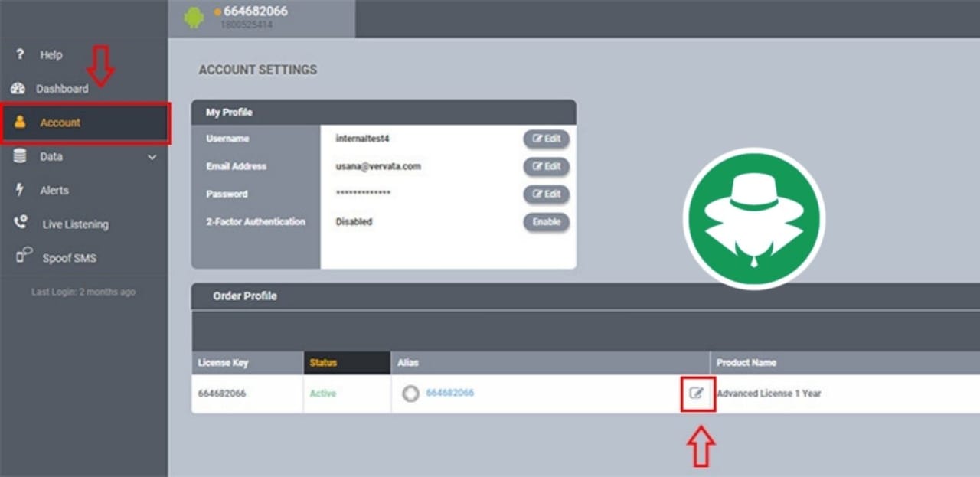This screenshot has width=980, height=477.
Task: Select the Alerts lightning bolt icon
Action: point(20,190)
